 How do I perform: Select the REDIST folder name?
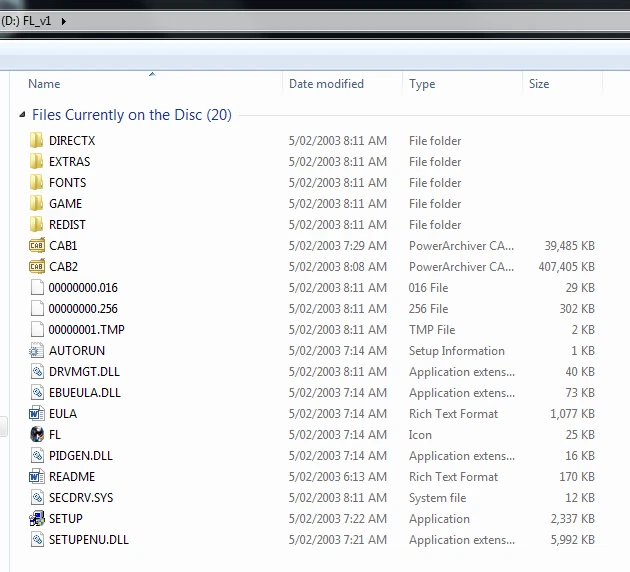[x=67, y=225]
